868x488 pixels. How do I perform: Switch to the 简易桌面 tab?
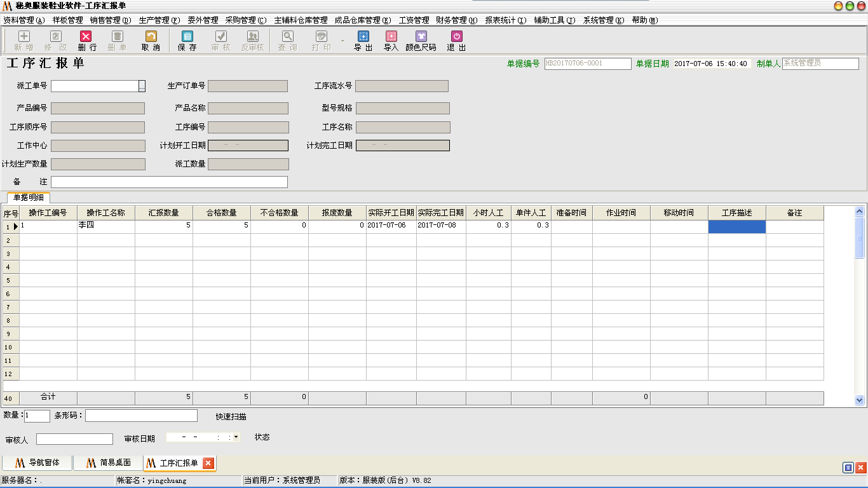108,463
